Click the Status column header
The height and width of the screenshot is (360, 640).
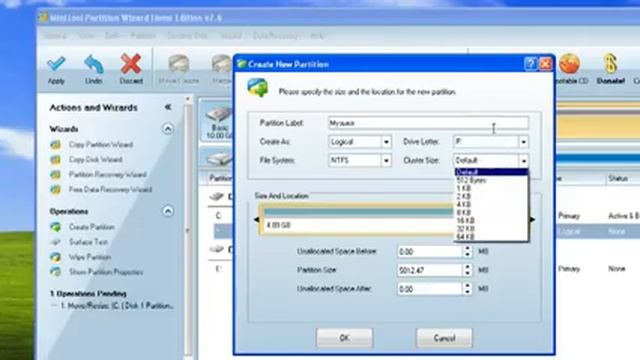618,179
